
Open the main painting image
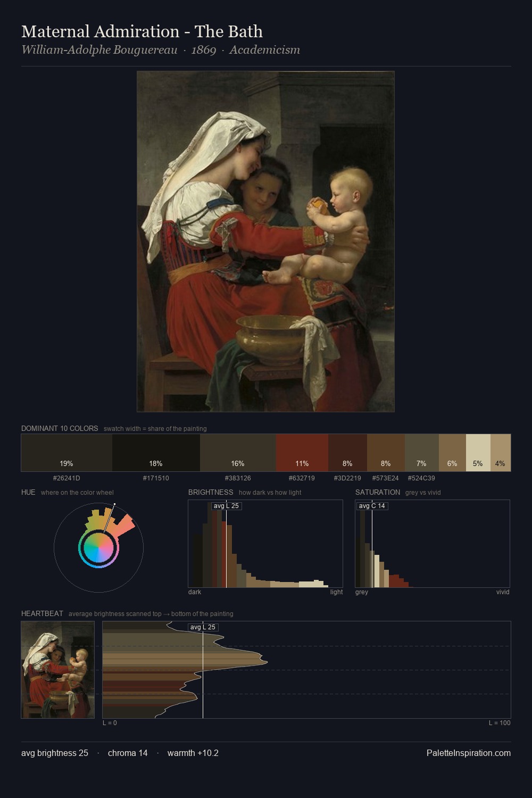tap(265, 242)
